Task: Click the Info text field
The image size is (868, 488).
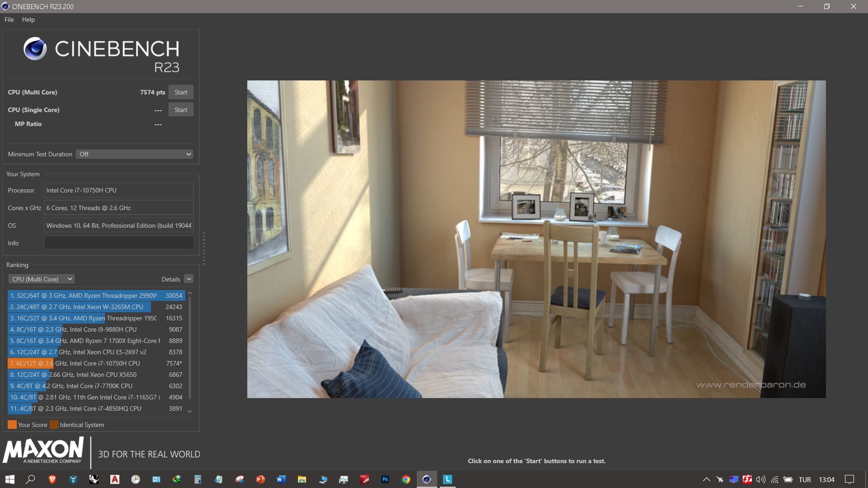Action: coord(118,243)
